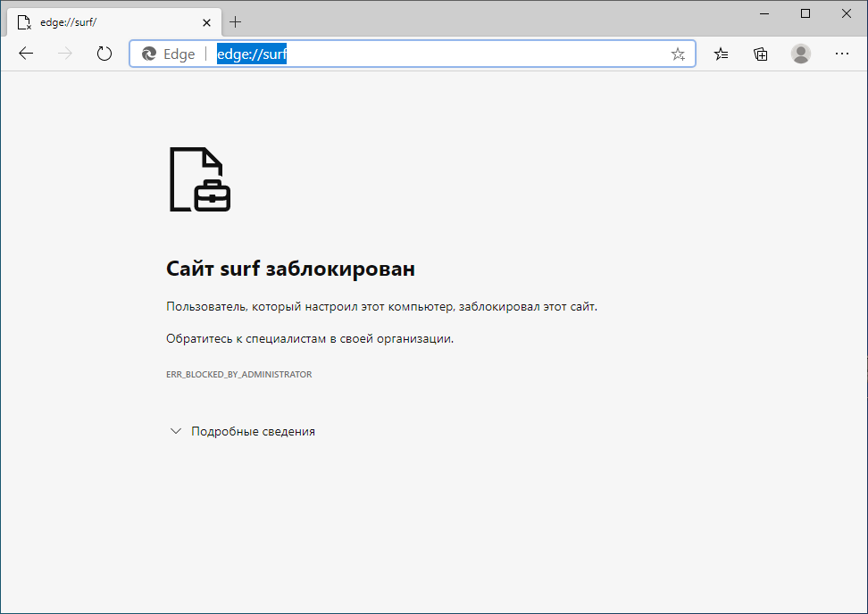Click the blocked page briefcase document icon
868x614 pixels.
click(200, 179)
